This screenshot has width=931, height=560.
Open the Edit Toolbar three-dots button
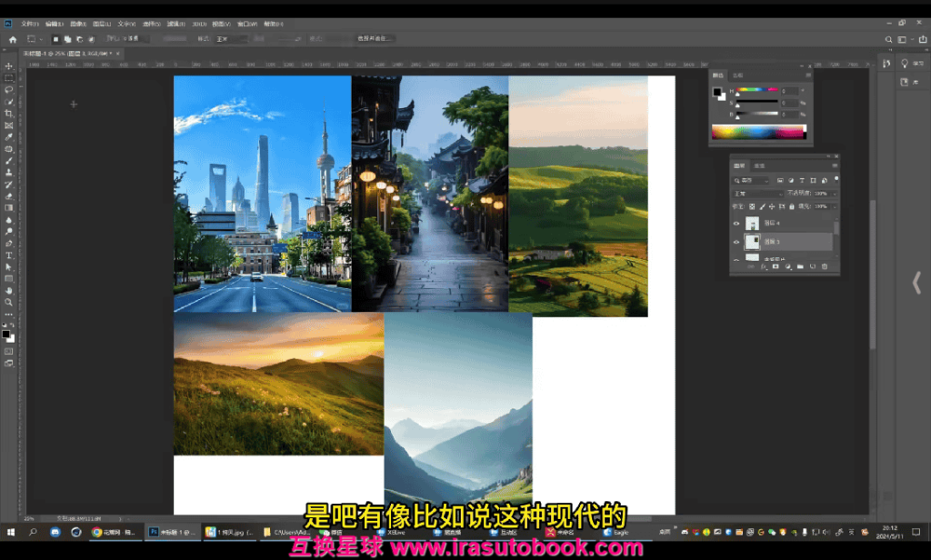(9, 315)
